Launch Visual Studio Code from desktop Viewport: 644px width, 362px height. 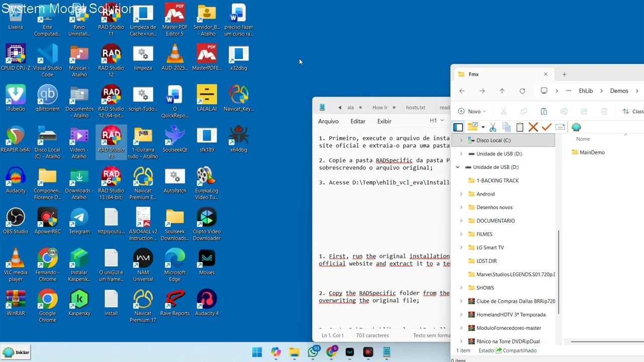pyautogui.click(x=47, y=61)
